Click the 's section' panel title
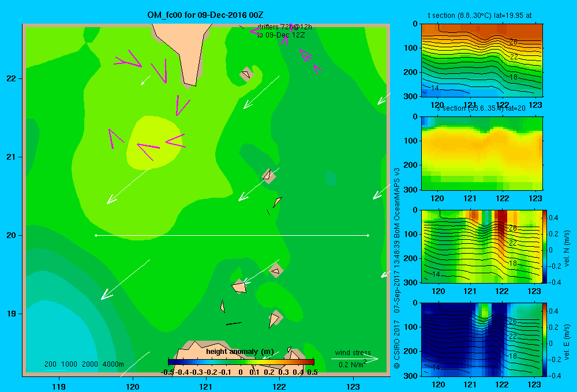Screen dimensions: 577x392 pos(481,108)
